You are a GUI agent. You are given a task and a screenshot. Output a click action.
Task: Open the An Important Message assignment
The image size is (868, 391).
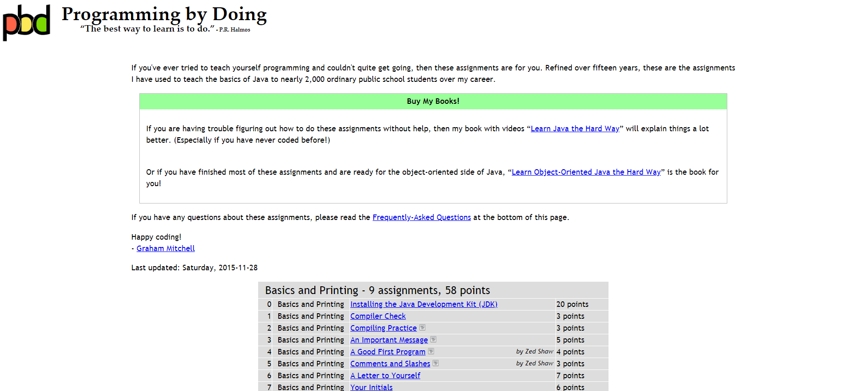coord(389,340)
